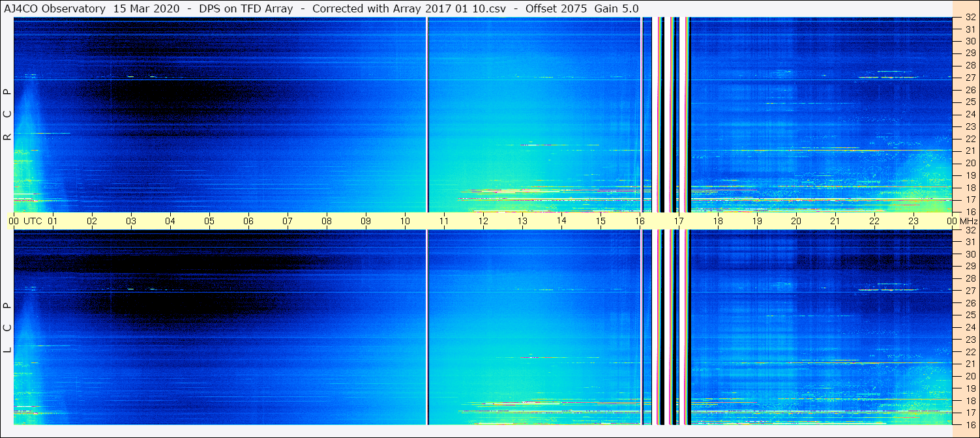The image size is (980, 438).
Task: Click the 32 MHz tick in LCP panel
Action: click(970, 230)
